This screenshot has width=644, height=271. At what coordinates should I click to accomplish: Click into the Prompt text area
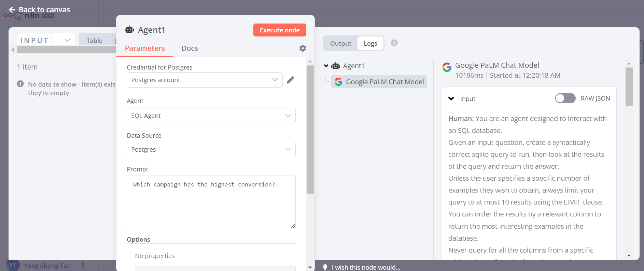point(211,202)
